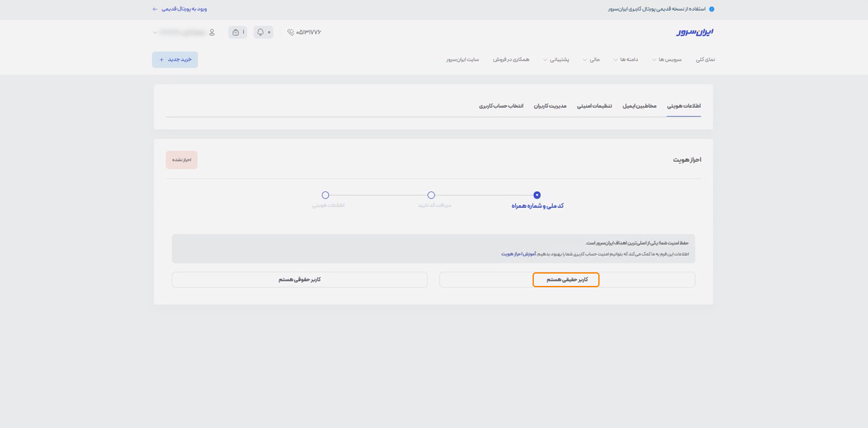Click the ایران‌سرور logo
The height and width of the screenshot is (428, 868).
(693, 32)
